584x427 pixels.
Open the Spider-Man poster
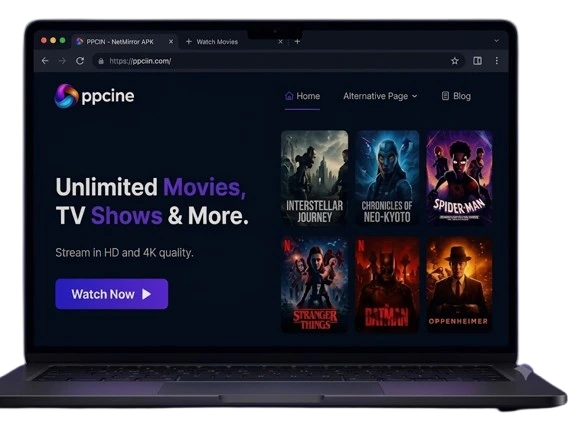click(x=459, y=178)
